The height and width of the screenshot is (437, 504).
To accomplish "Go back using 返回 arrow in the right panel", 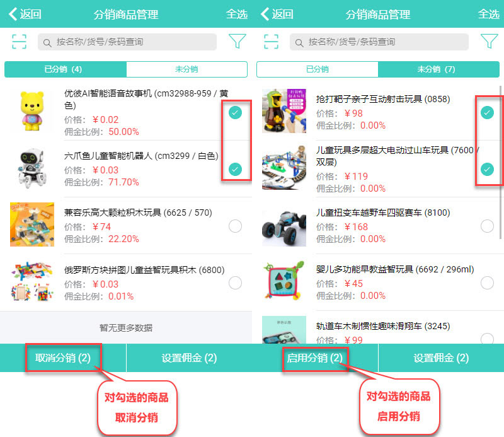I will [x=277, y=14].
